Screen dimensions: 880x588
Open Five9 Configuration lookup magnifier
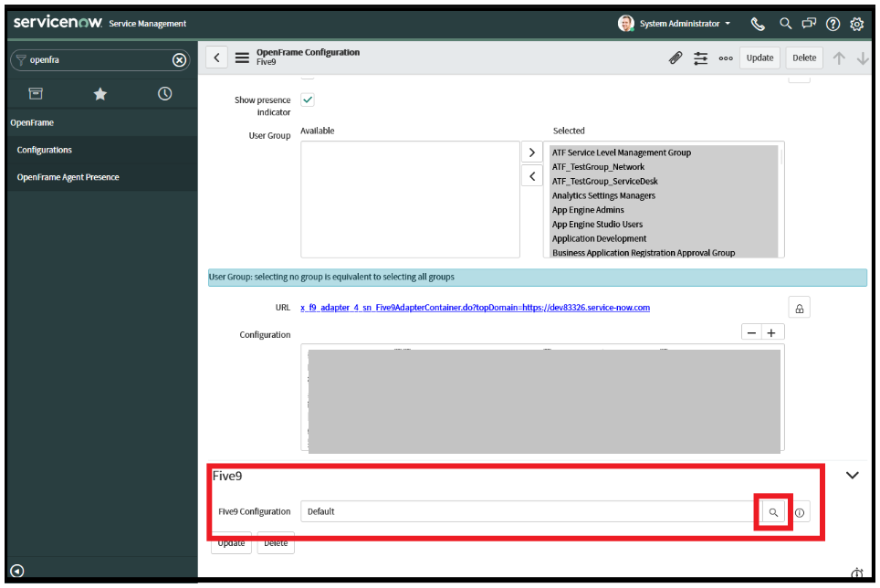click(773, 512)
